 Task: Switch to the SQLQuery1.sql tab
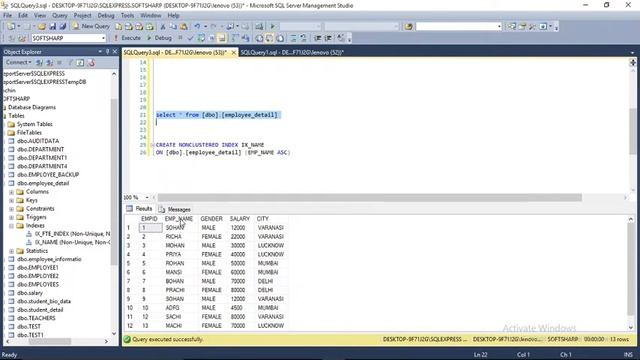click(292, 52)
